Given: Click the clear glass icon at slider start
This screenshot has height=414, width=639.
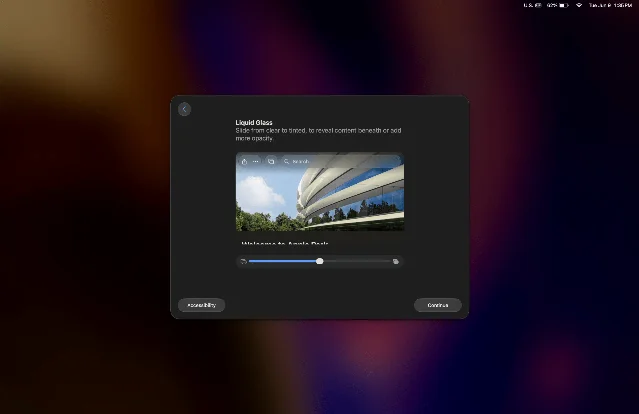Looking at the screenshot, I should [243, 262].
